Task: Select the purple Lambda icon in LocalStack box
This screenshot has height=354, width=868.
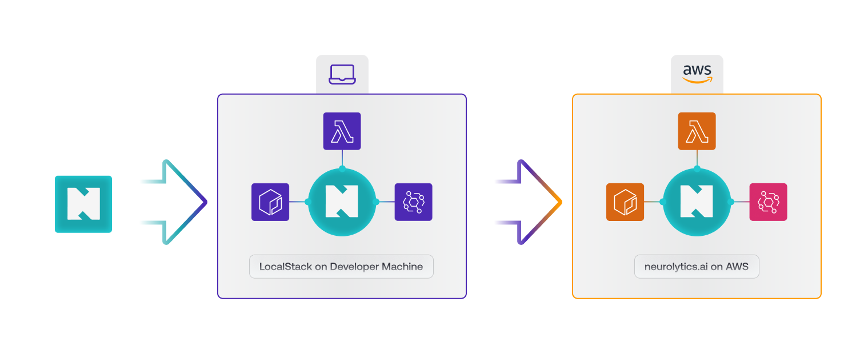Action: 341,131
